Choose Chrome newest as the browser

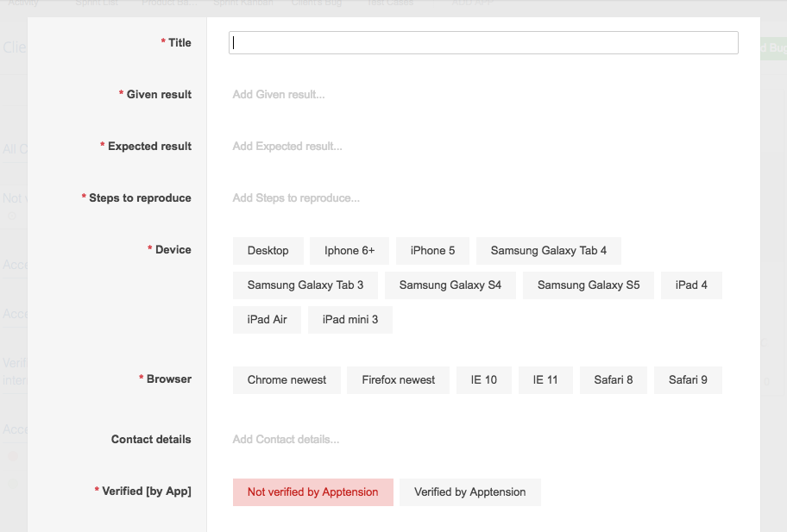pyautogui.click(x=286, y=379)
